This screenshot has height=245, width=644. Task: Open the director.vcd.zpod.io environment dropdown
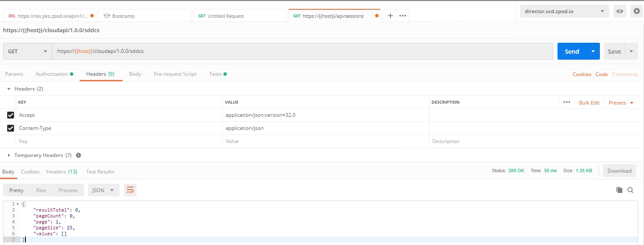tap(564, 11)
